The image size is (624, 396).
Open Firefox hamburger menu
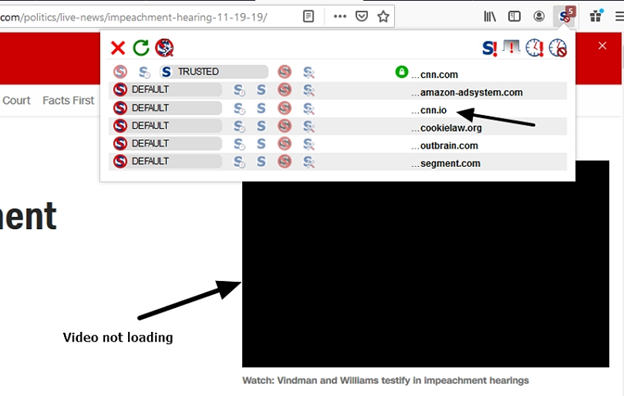pyautogui.click(x=620, y=16)
